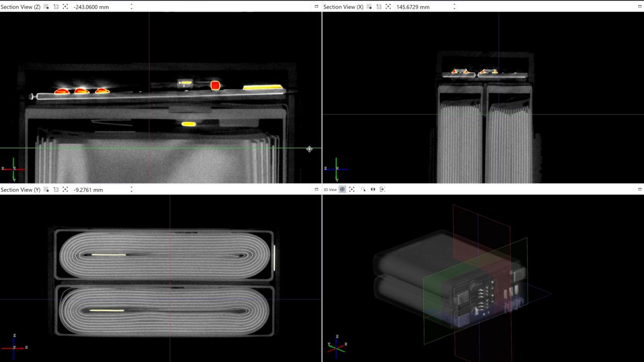Click the 3D View title label

pos(330,189)
